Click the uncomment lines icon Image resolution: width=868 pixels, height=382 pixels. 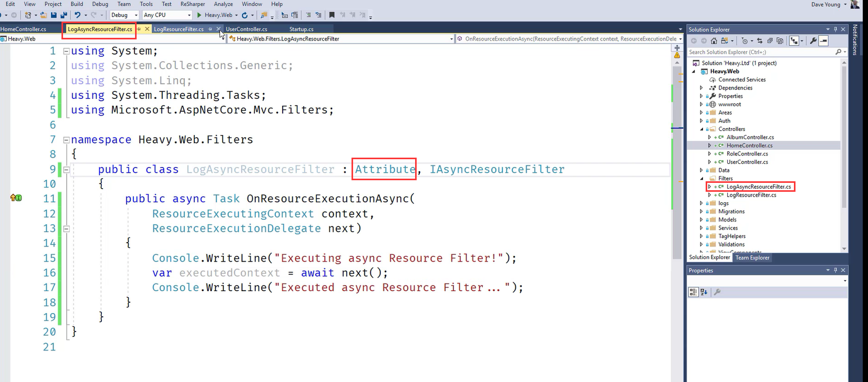click(x=318, y=15)
